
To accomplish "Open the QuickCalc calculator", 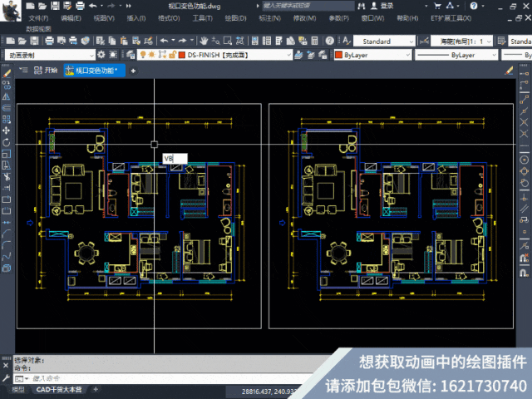I will tap(314, 41).
